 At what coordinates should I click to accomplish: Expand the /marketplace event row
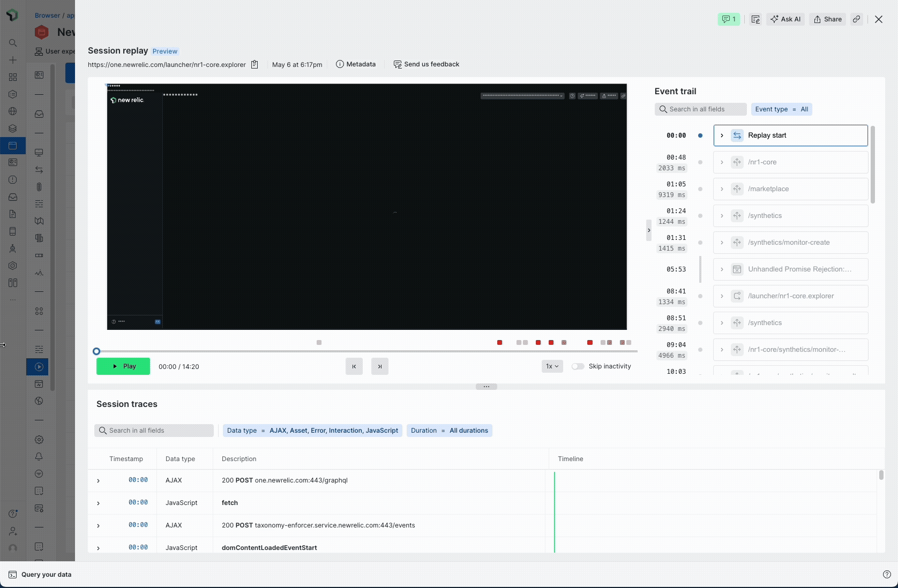722,189
